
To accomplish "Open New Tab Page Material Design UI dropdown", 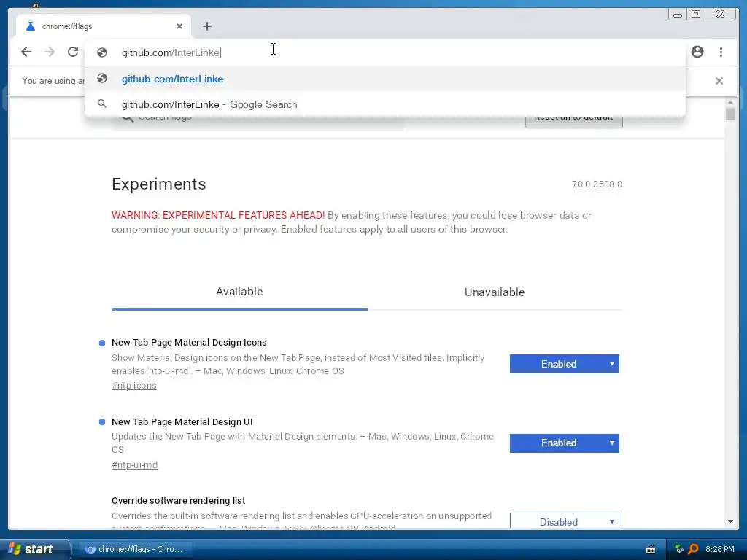I will coord(564,443).
